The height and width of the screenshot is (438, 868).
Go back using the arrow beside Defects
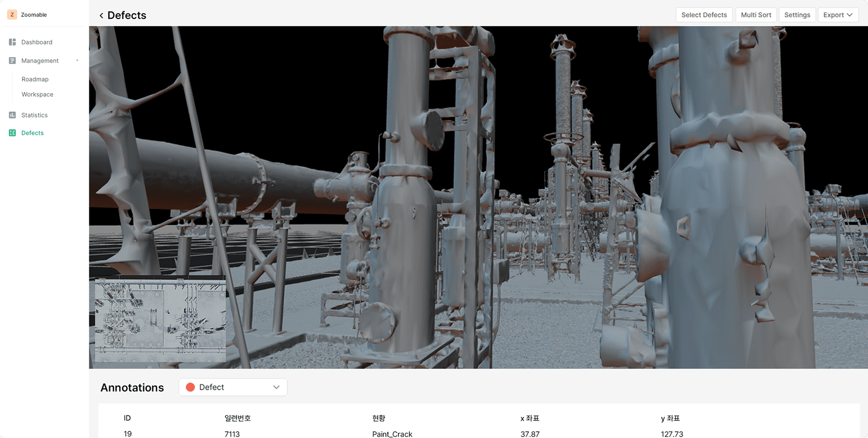[x=101, y=16]
